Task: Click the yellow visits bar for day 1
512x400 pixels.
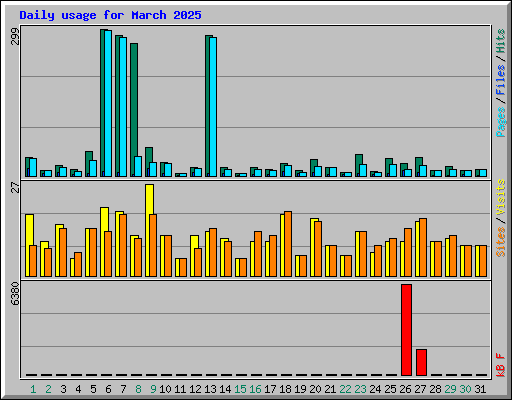Action: (x=29, y=230)
